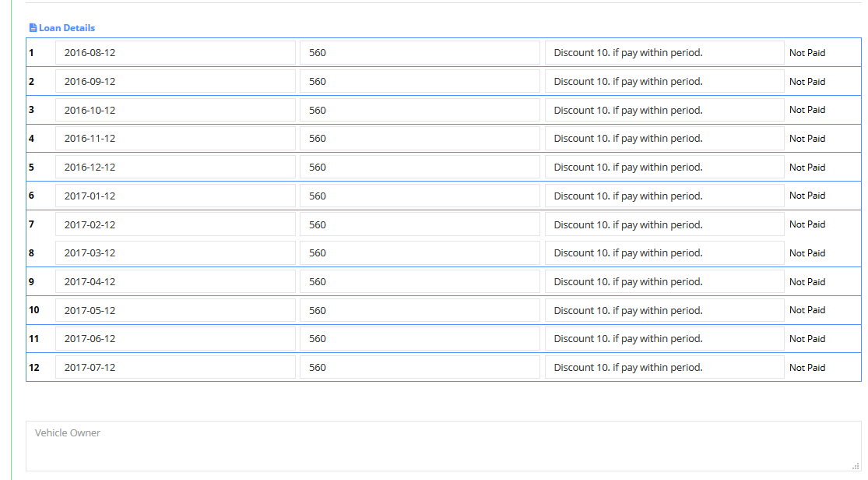Viewport: 868px width, 480px height.
Task: Click row number 6 in loan table
Action: (31, 196)
